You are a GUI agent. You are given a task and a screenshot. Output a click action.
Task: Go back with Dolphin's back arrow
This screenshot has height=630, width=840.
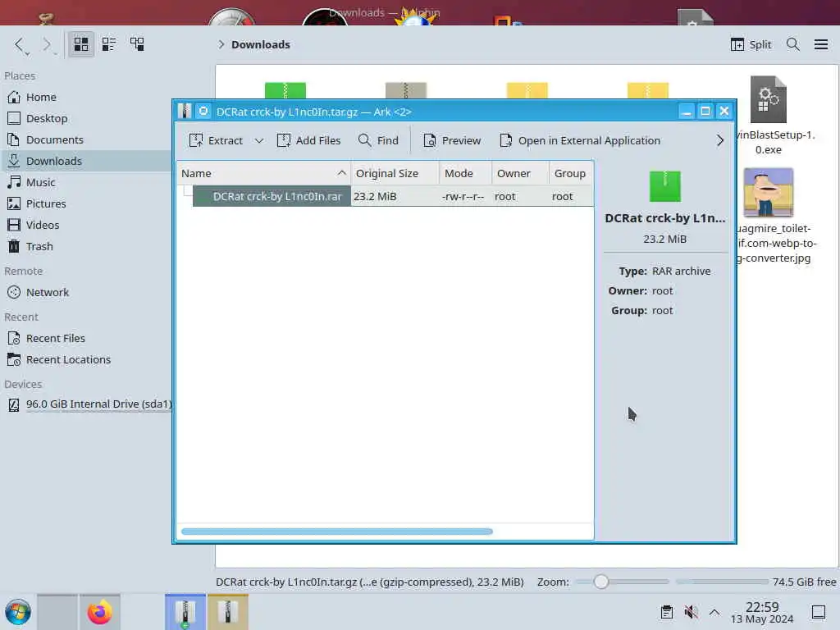click(x=21, y=45)
